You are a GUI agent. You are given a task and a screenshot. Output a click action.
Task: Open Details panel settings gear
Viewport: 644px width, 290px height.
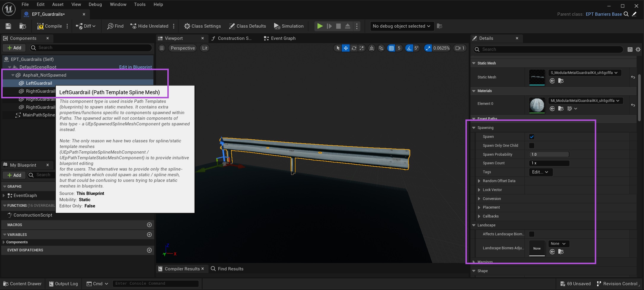638,50
